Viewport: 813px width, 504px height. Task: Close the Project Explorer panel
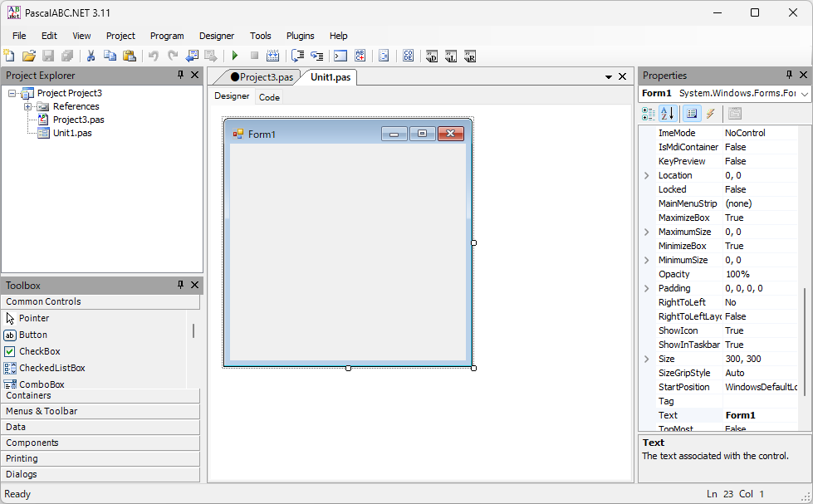195,75
